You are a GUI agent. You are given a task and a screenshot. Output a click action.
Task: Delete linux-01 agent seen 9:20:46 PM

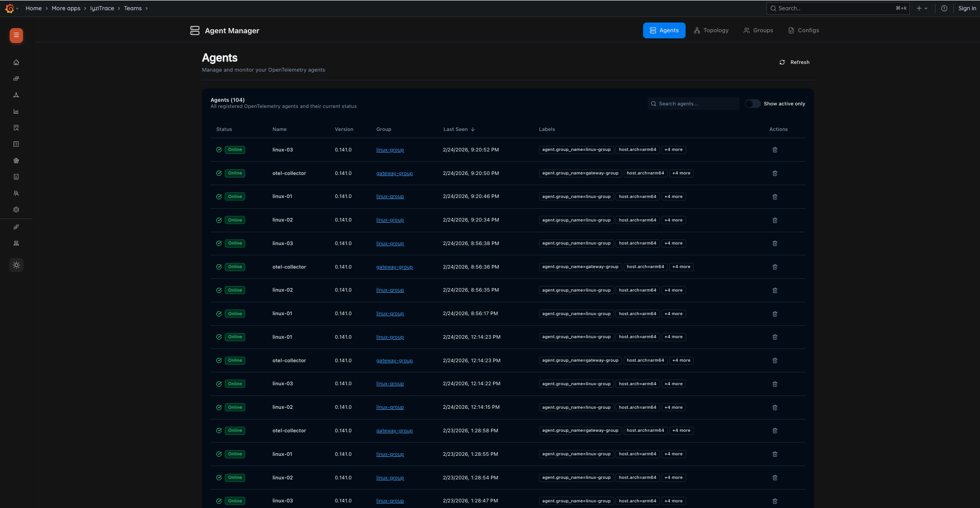tap(775, 197)
